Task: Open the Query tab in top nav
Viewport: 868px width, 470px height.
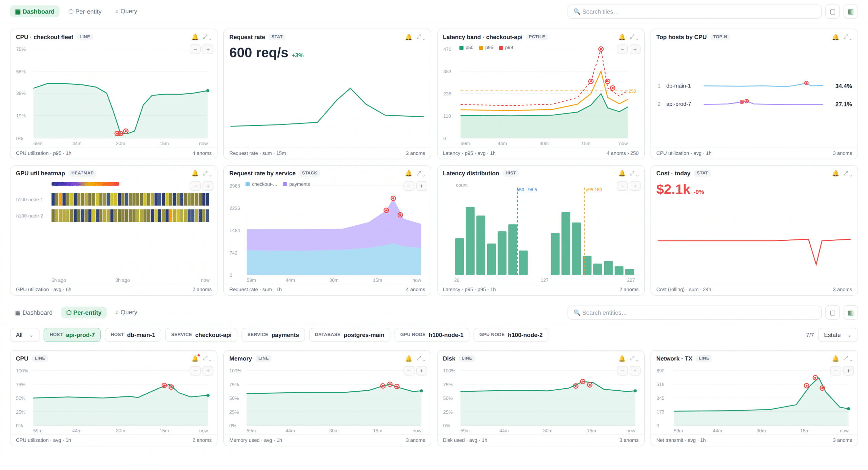Action: pos(126,12)
